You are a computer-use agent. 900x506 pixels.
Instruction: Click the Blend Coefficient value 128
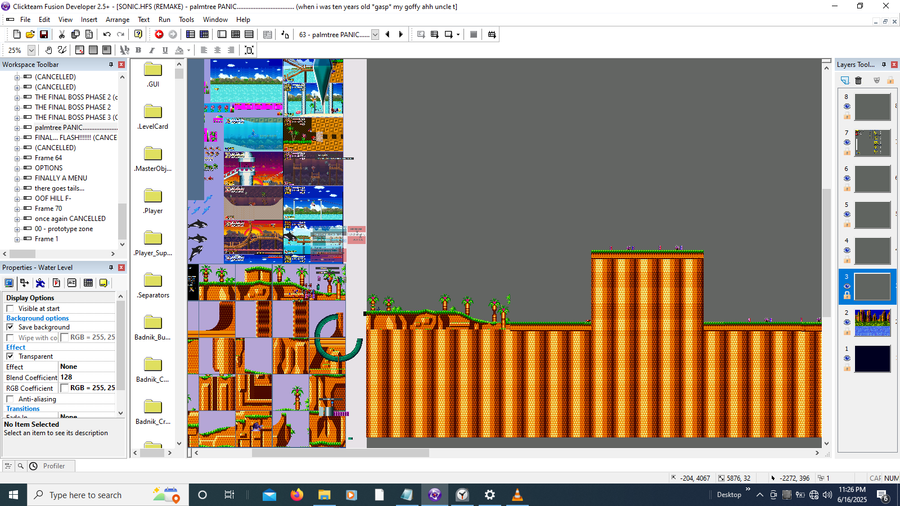pos(87,377)
